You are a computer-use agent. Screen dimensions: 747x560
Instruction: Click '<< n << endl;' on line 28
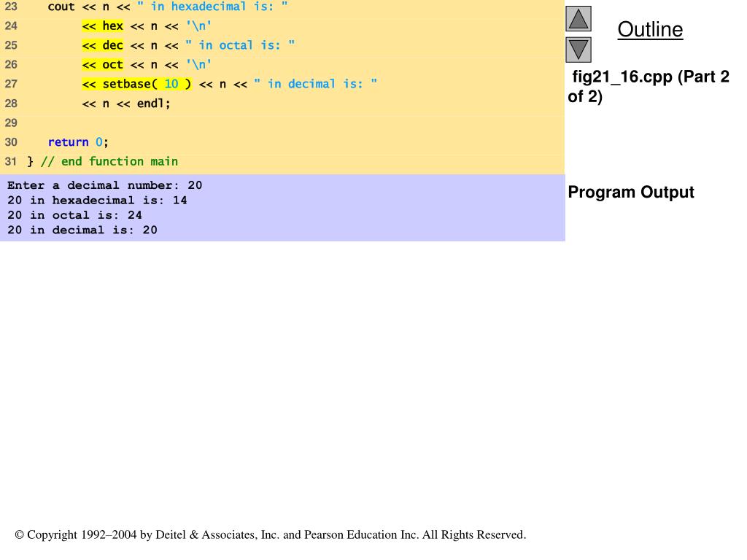(126, 104)
